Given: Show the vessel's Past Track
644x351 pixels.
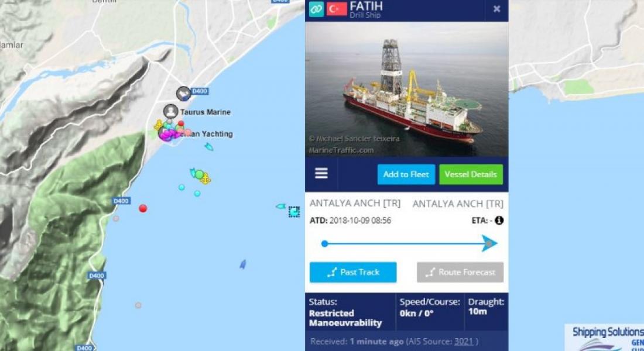Looking at the screenshot, I should (x=353, y=272).
